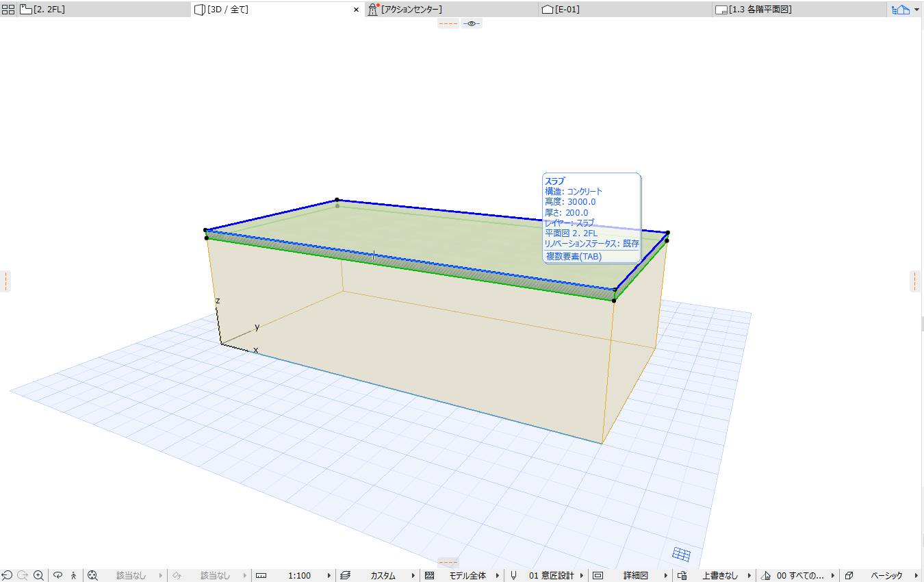Click the zoom-in magnifier icon
Image resolution: width=924 pixels, height=582 pixels.
pos(39,576)
